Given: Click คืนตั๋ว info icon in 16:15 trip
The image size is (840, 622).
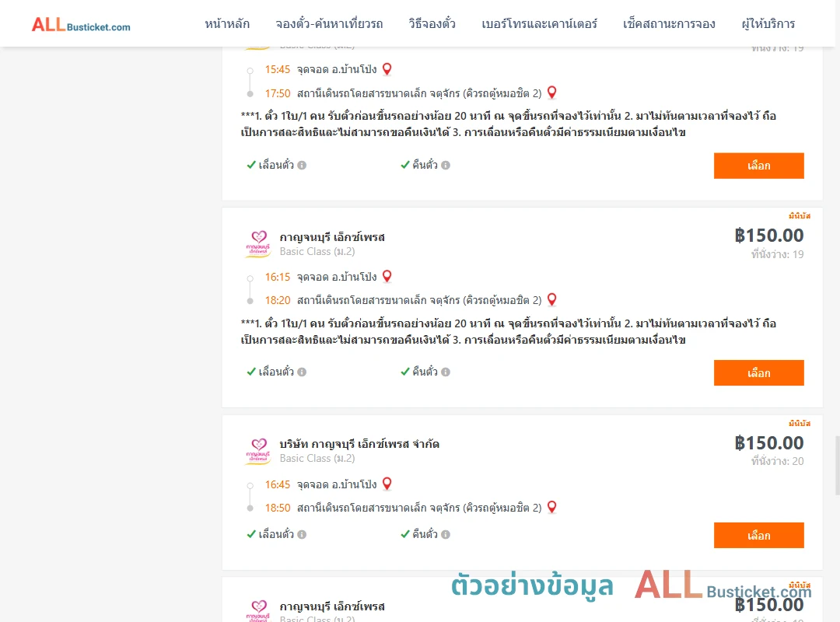Looking at the screenshot, I should pos(446,372).
